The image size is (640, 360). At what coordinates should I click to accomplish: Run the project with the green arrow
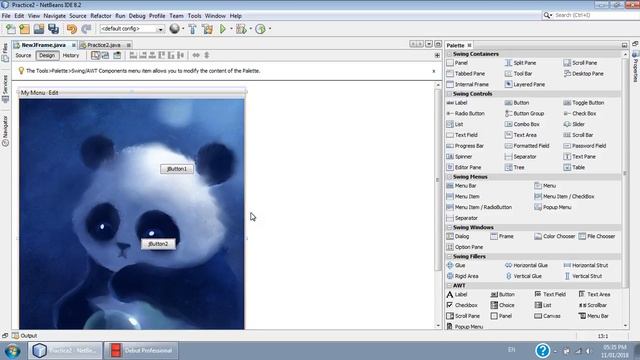click(x=223, y=29)
